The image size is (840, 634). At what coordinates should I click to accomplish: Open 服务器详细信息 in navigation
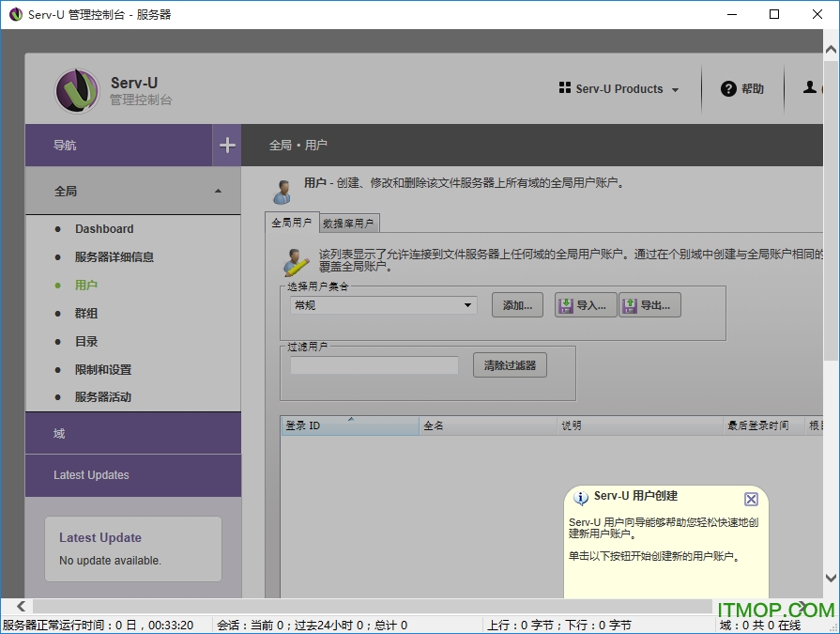point(115,257)
